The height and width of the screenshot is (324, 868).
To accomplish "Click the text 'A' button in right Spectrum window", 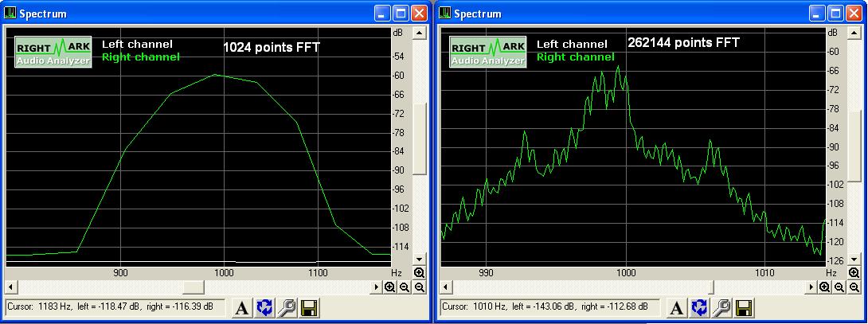I will 675,308.
